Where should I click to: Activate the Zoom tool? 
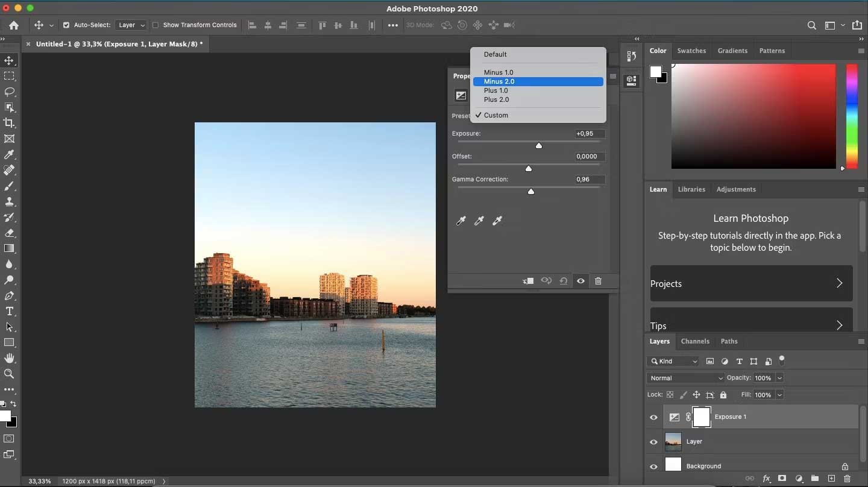tap(10, 374)
